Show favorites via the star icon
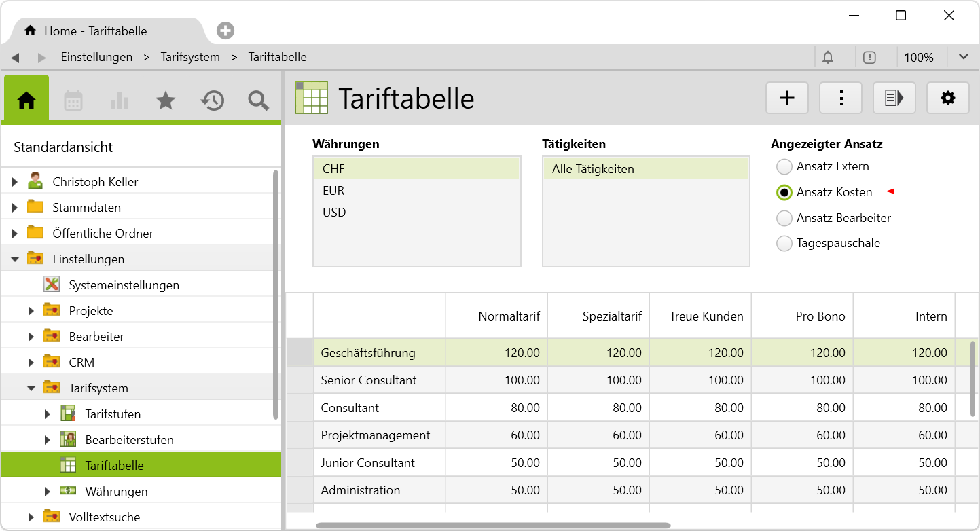Image resolution: width=980 pixels, height=531 pixels. tap(165, 101)
